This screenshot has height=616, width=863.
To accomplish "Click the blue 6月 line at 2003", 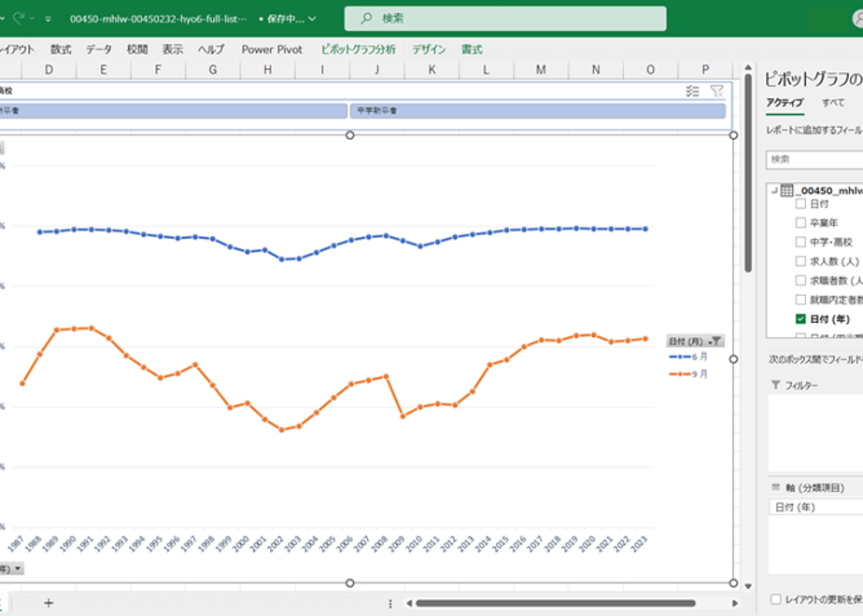I will click(x=299, y=259).
